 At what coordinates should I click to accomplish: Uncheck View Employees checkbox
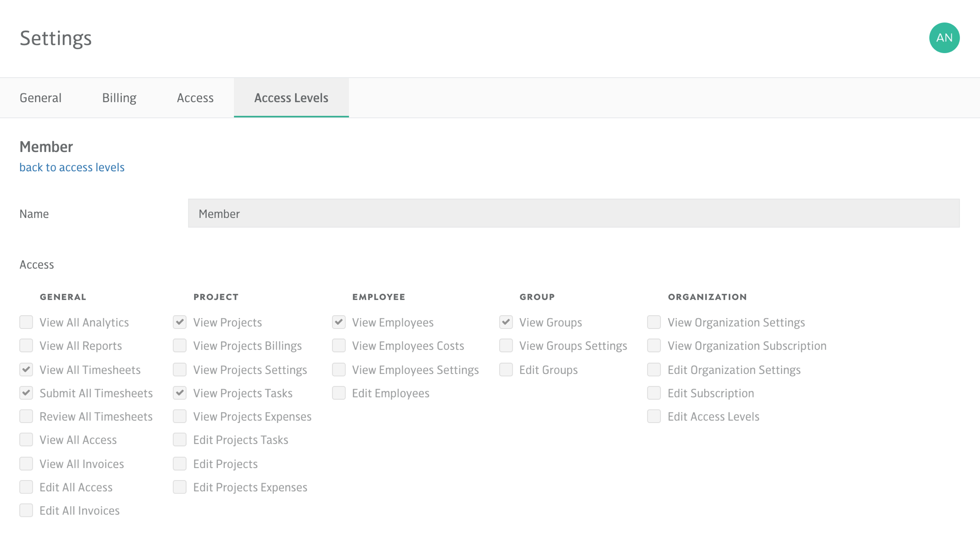[339, 322]
